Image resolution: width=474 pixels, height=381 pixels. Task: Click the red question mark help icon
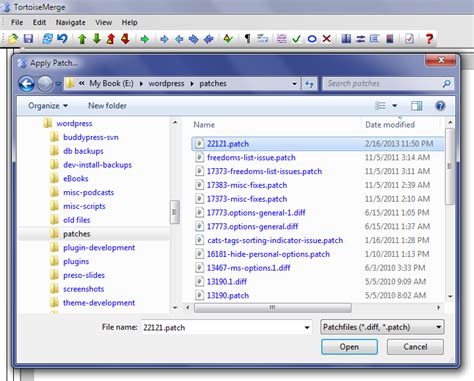429,39
